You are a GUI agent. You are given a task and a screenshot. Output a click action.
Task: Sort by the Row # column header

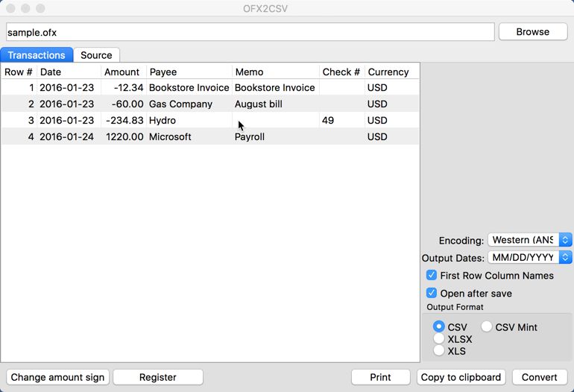pos(19,72)
